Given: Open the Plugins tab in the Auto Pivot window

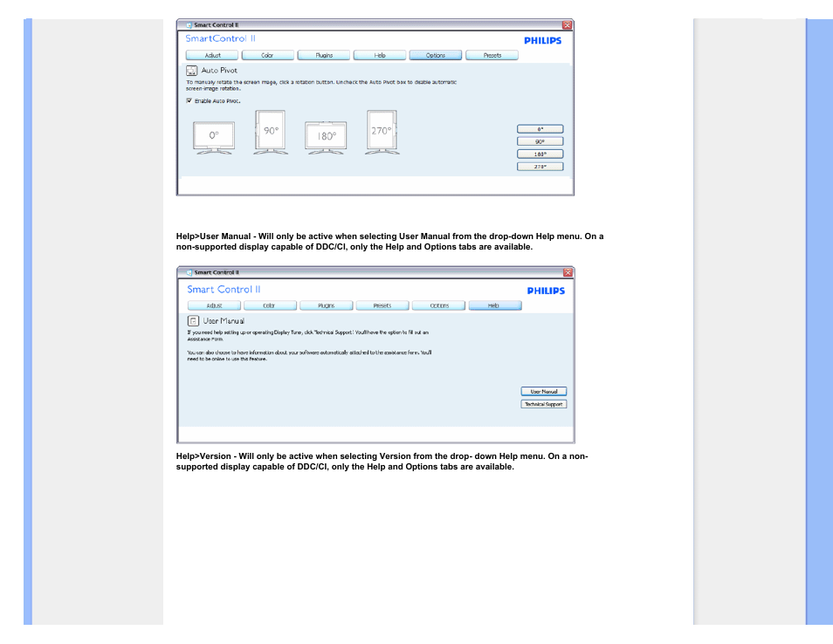Looking at the screenshot, I should click(x=324, y=55).
